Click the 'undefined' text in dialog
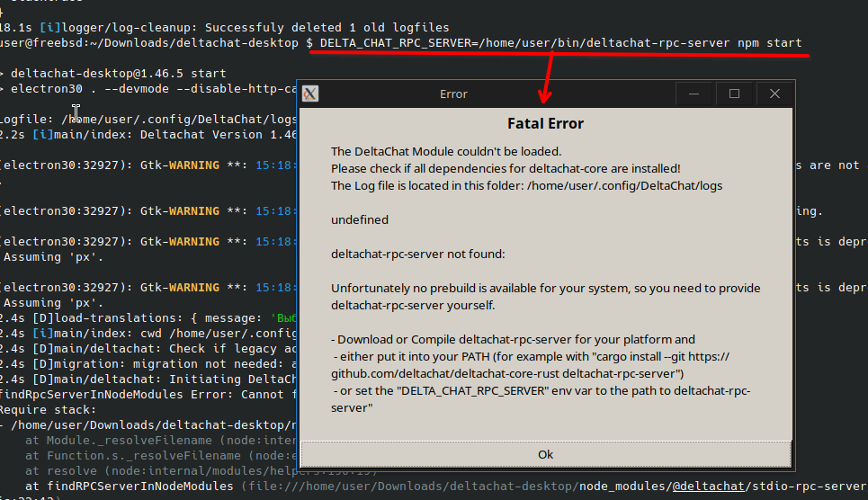 (x=360, y=219)
